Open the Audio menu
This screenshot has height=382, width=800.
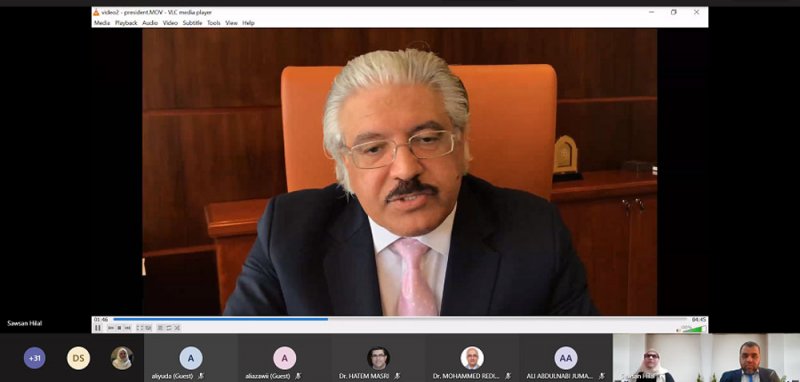(150, 23)
